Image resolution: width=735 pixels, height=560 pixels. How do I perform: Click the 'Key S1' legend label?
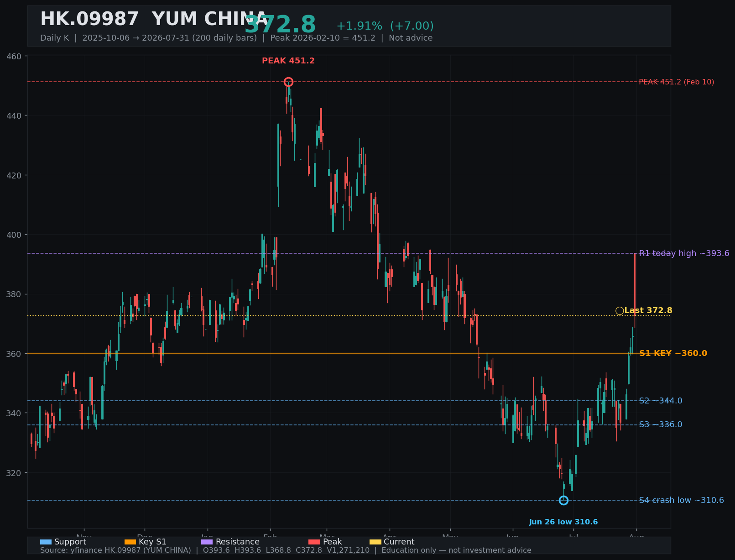click(x=152, y=542)
